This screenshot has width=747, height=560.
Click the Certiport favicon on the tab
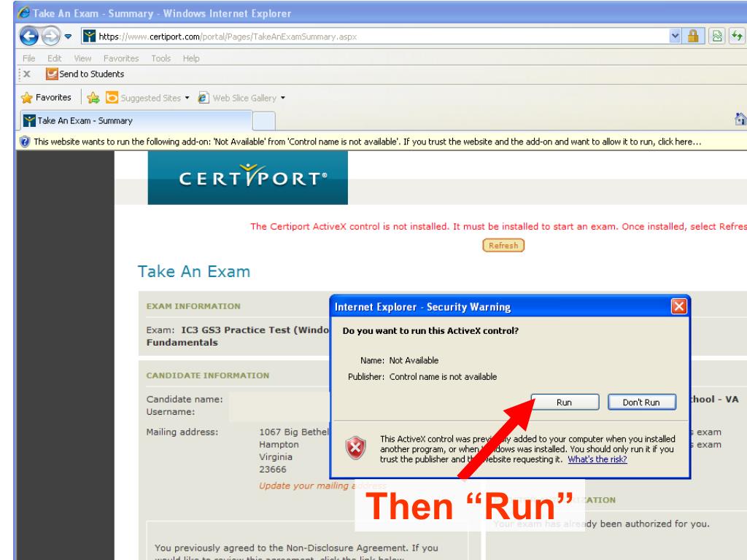coord(29,120)
